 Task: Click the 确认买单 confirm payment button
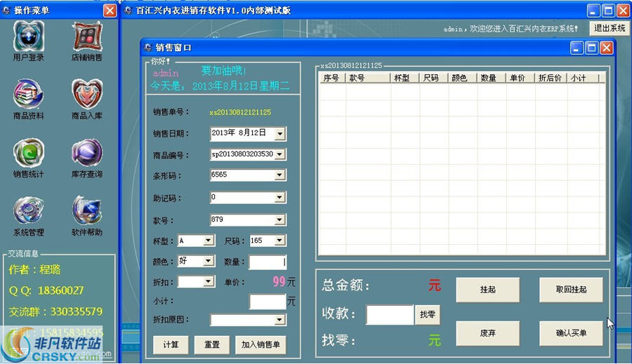coord(571,333)
